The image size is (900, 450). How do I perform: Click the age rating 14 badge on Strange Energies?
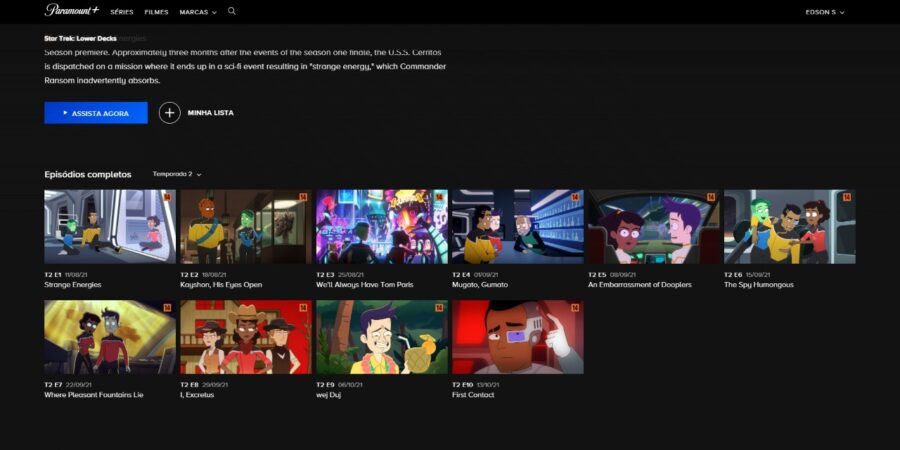[x=168, y=197]
